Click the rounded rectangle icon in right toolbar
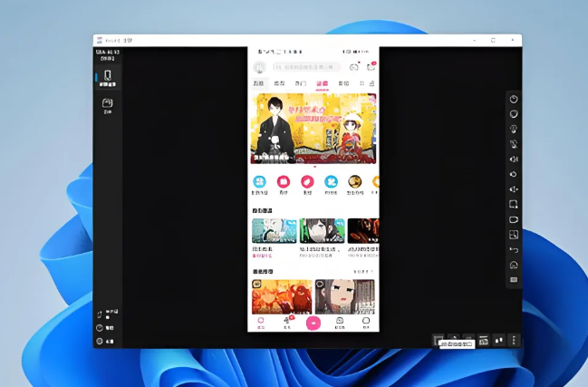The width and height of the screenshot is (588, 387). [x=514, y=219]
